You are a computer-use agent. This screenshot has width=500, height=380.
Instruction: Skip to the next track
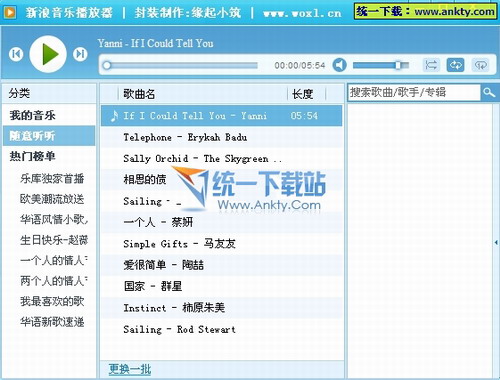tap(80, 54)
